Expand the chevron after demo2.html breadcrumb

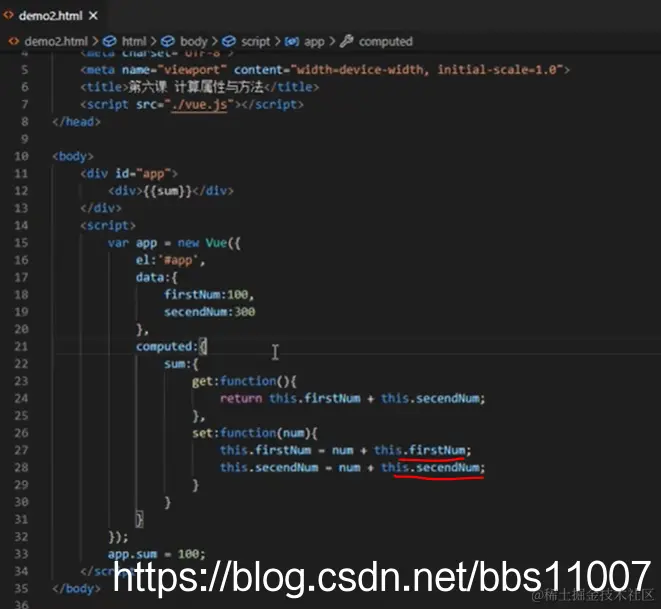tap(95, 41)
